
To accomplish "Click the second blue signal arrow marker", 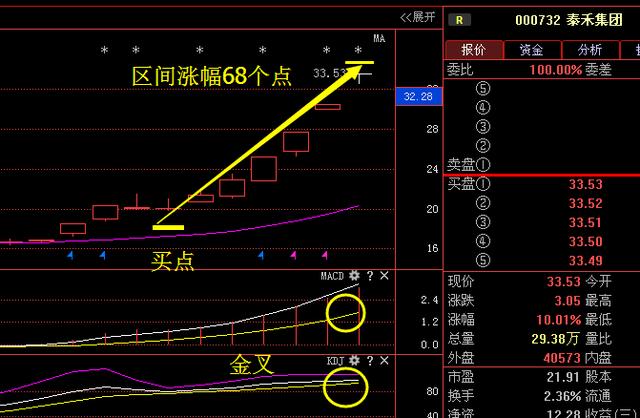I will click(x=102, y=256).
